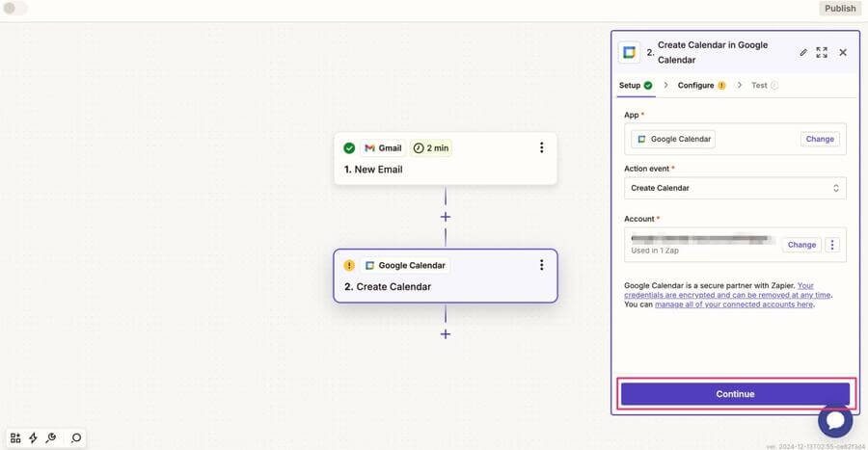Screen dimensions: 868x450
Task: Select the Create Calendar step card
Action: pos(445,276)
